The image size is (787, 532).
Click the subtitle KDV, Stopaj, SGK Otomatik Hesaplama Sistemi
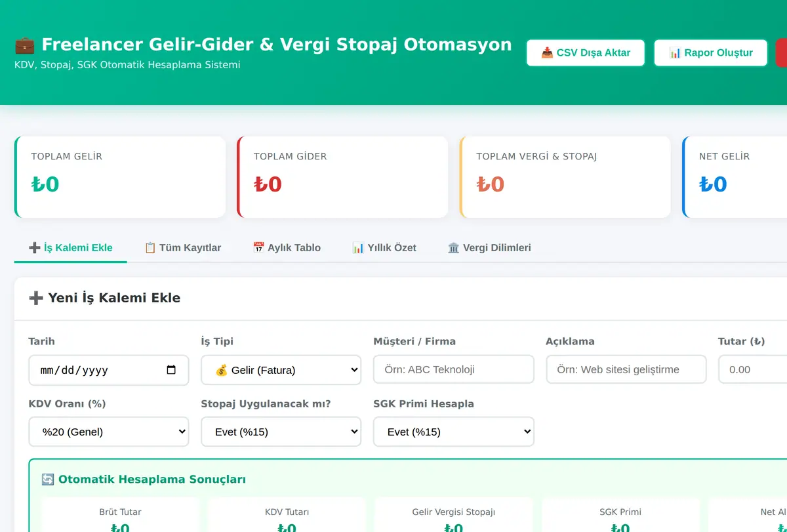(x=127, y=65)
